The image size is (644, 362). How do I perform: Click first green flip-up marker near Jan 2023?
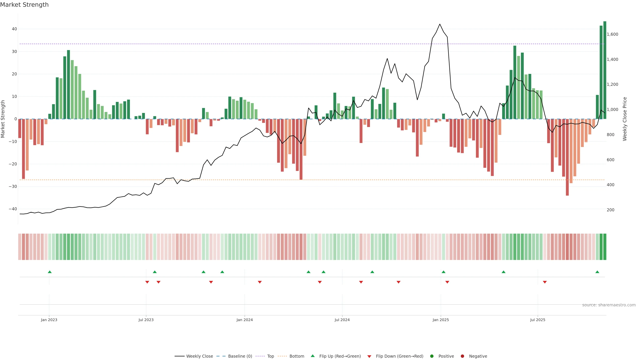click(50, 272)
